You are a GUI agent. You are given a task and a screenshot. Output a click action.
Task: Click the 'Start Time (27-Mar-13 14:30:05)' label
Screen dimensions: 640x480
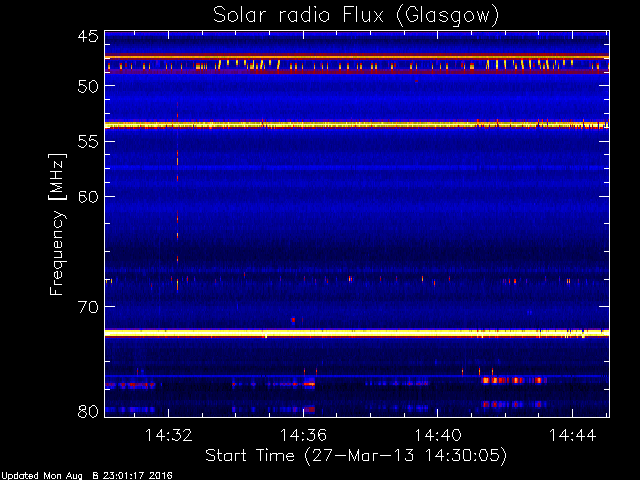tap(356, 456)
